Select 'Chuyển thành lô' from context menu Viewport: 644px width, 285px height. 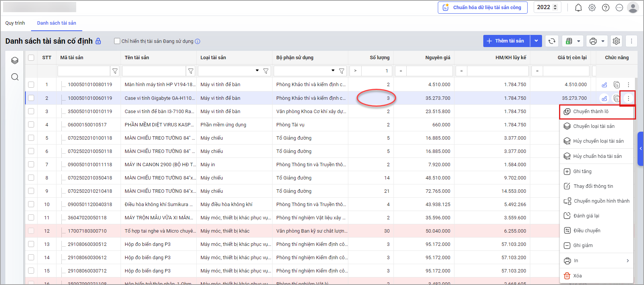point(591,112)
